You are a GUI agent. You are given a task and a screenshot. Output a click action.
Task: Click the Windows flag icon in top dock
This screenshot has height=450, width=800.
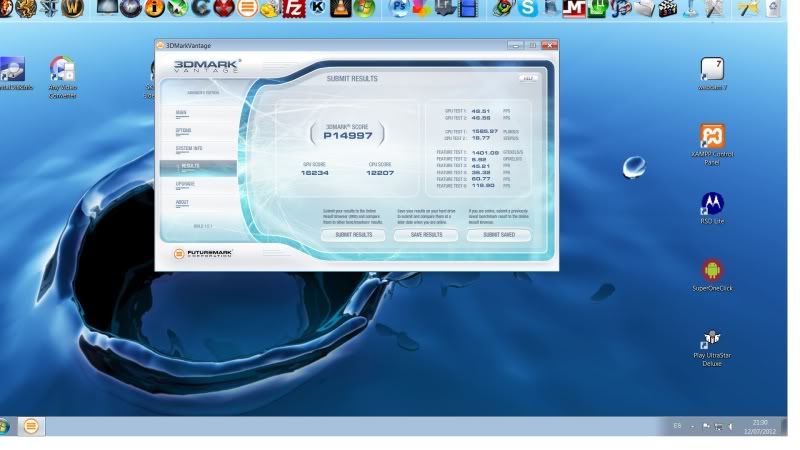(364, 8)
